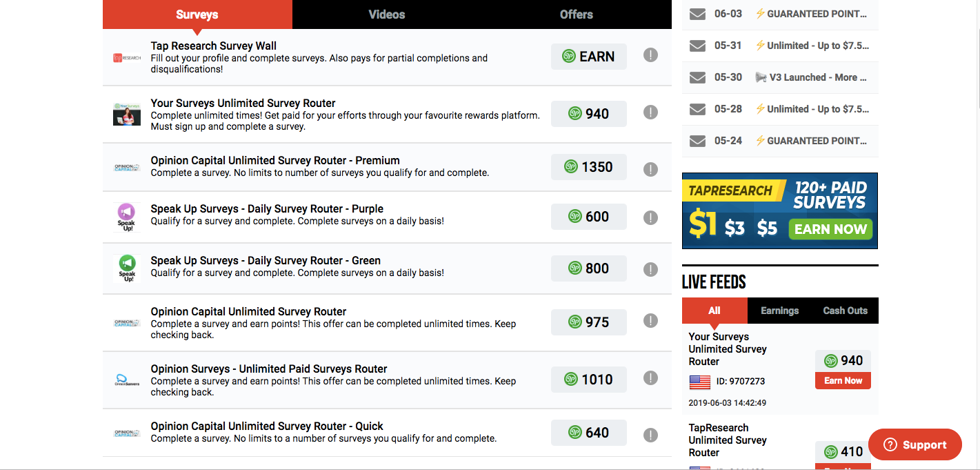Click the 940 points button in offers list
Viewport: 980px width, 470px height.
tap(589, 114)
